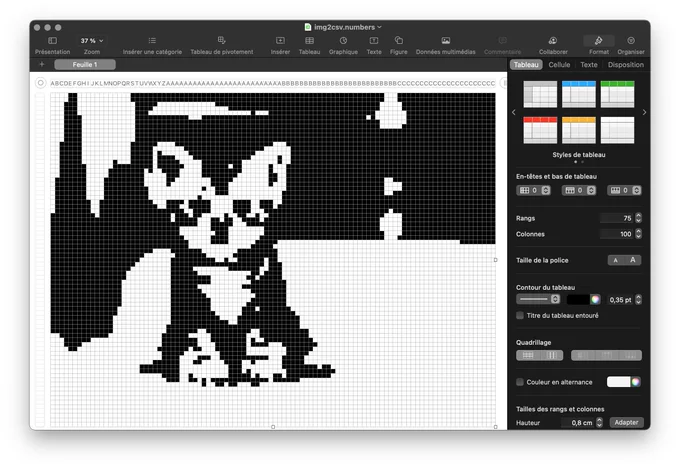
Task: Open the table outline line style dropdown
Action: pyautogui.click(x=538, y=299)
